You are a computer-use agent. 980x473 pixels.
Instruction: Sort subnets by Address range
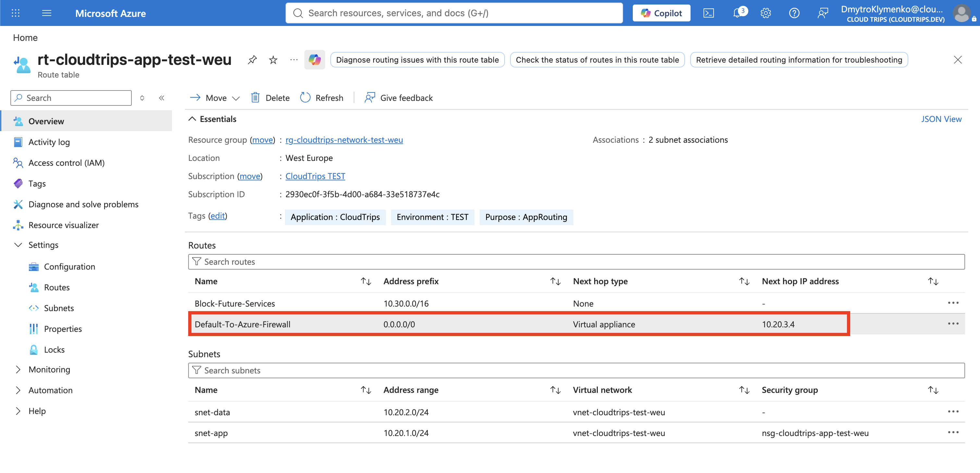556,390
